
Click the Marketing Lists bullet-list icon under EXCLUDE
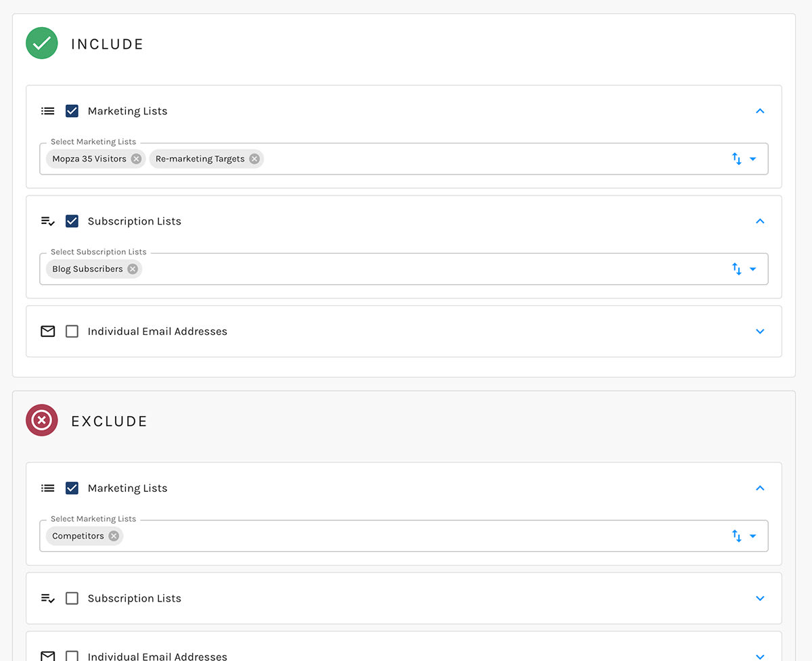click(x=47, y=488)
